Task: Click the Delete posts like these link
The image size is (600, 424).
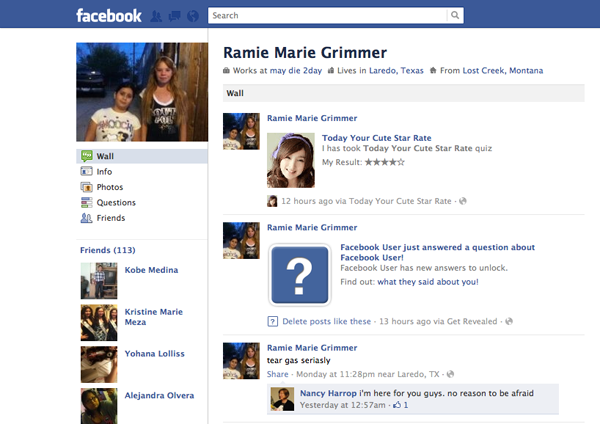Action: click(326, 321)
